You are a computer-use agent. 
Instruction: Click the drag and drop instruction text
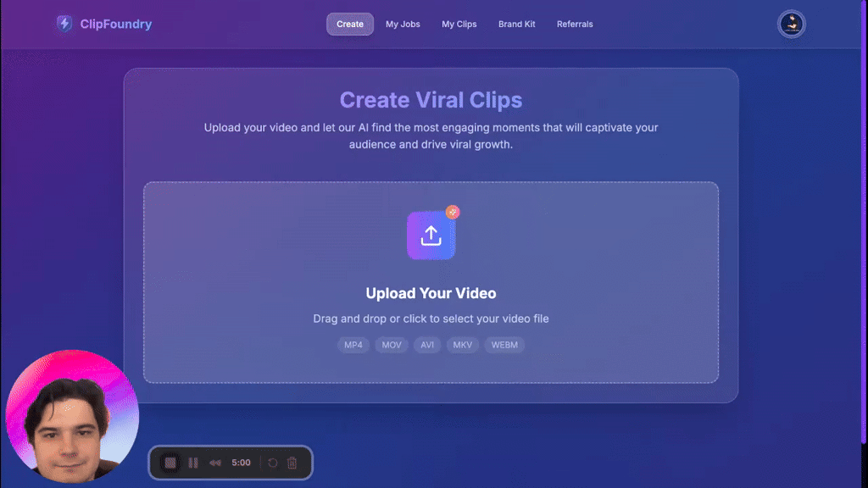(431, 319)
